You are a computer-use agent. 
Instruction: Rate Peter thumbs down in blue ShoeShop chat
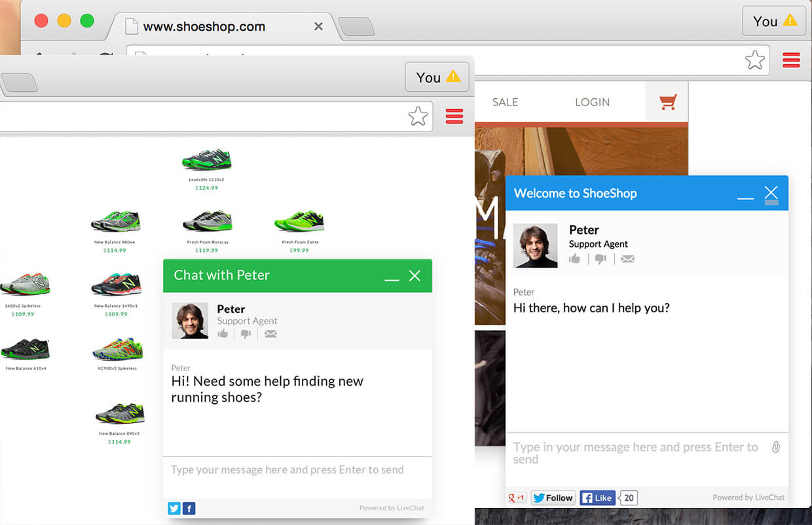click(600, 259)
